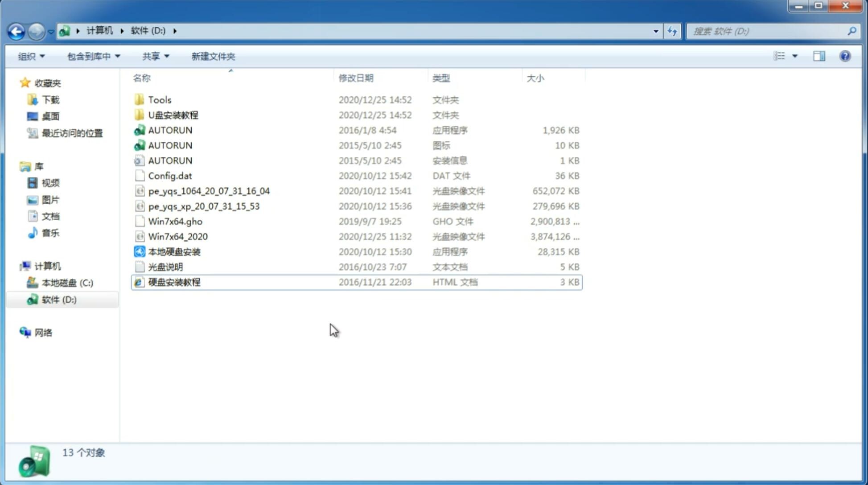Open pe_yqs_xp disc image file
868x485 pixels.
pyautogui.click(x=203, y=206)
